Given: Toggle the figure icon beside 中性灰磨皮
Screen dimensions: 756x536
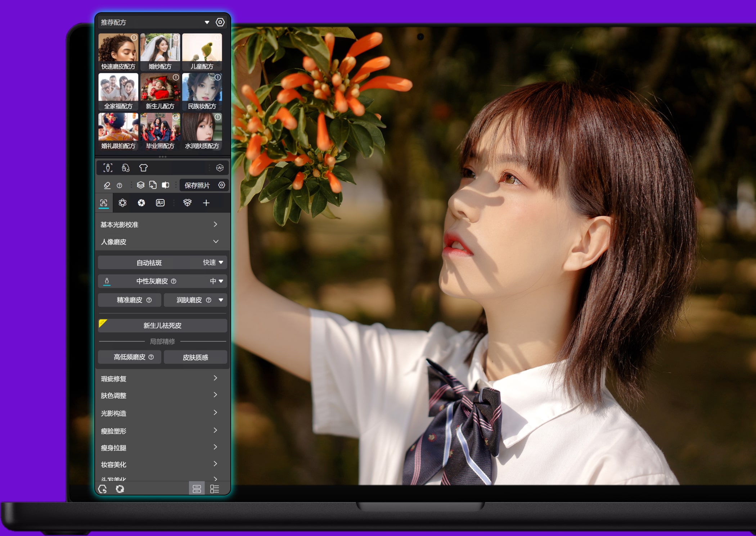Looking at the screenshot, I should point(107,281).
